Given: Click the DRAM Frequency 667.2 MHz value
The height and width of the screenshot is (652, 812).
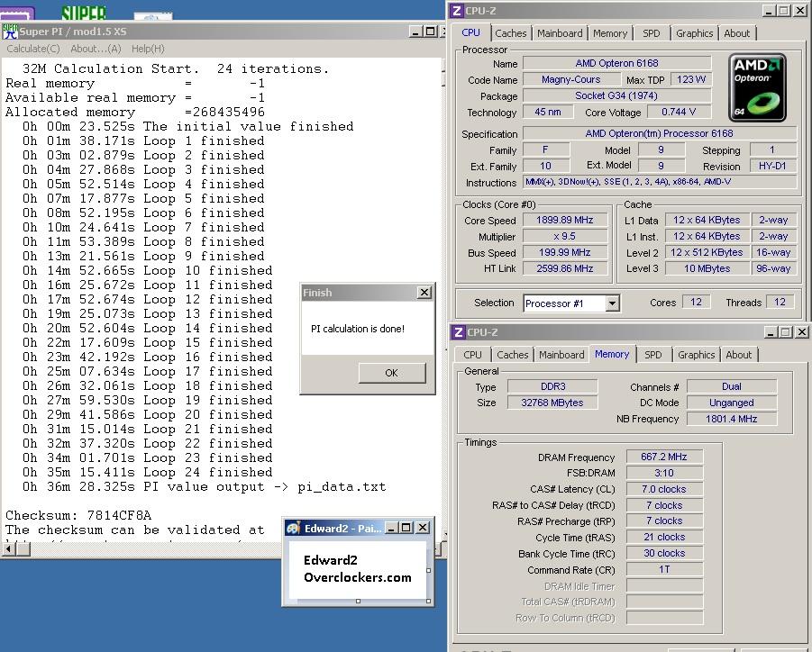Looking at the screenshot, I should pyautogui.click(x=664, y=457).
